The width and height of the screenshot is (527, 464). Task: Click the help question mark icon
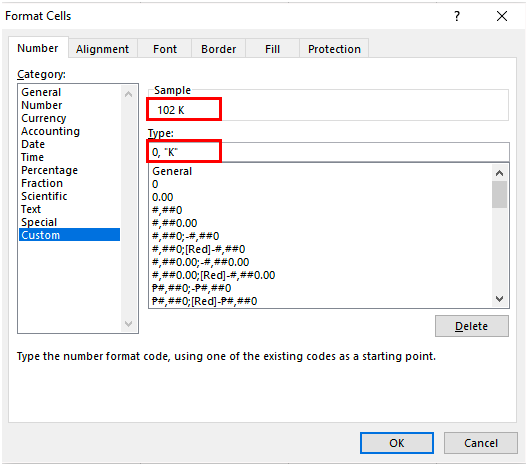pos(457,16)
